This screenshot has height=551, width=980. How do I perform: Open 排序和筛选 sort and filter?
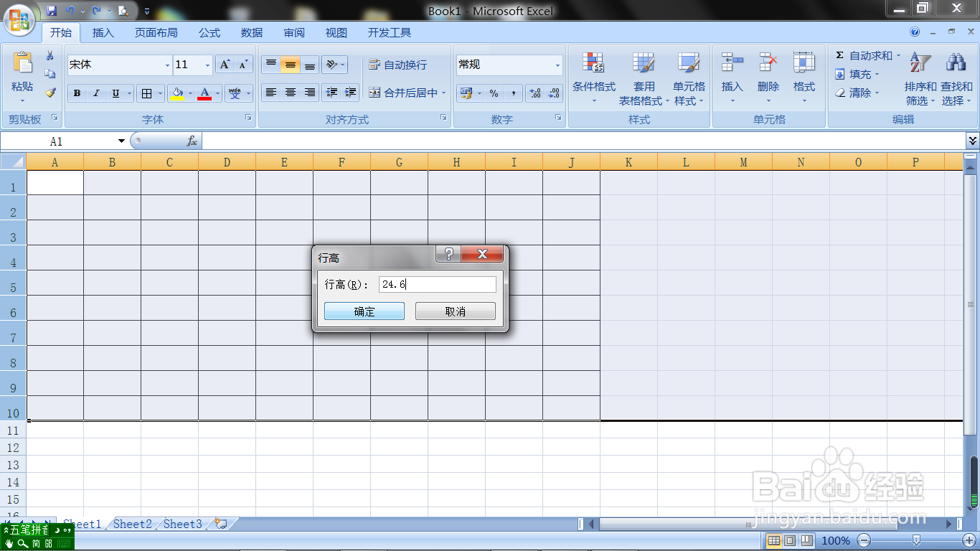click(920, 78)
